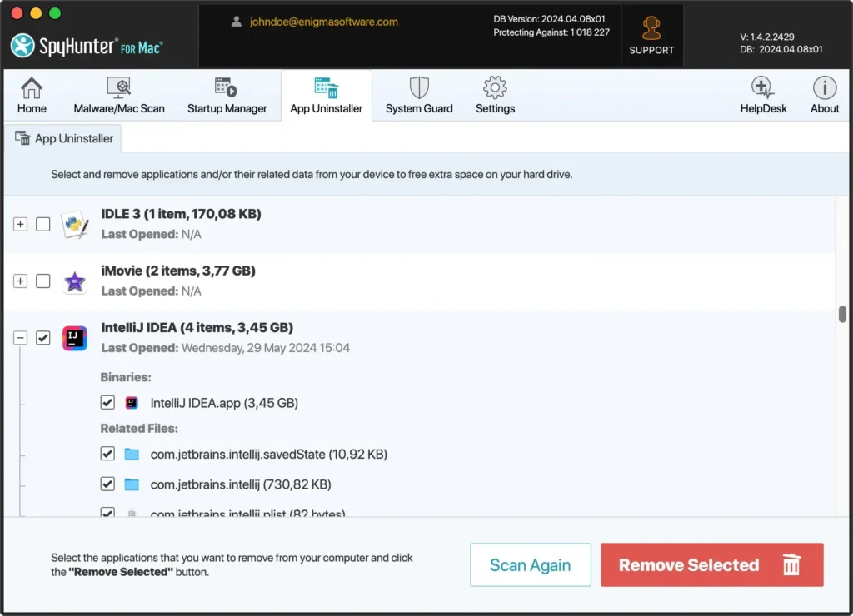The image size is (853, 616).
Task: Click the user account silhouette icon
Action: [236, 22]
